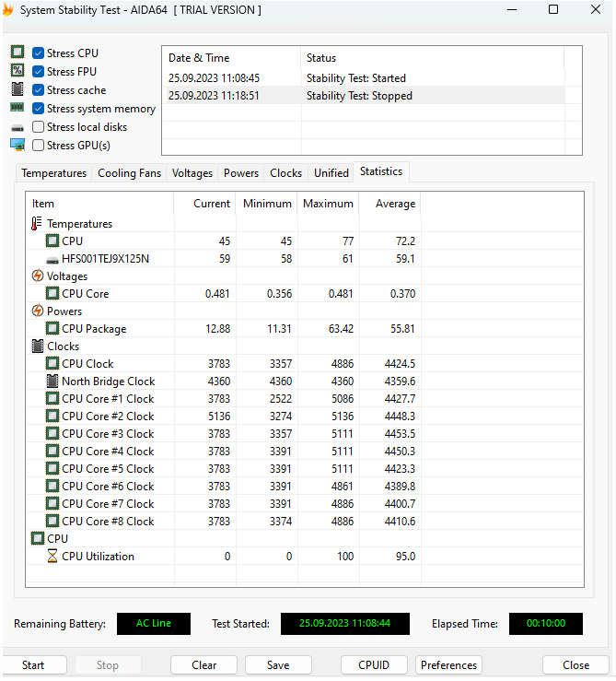Select the Statistics tab

[x=381, y=171]
